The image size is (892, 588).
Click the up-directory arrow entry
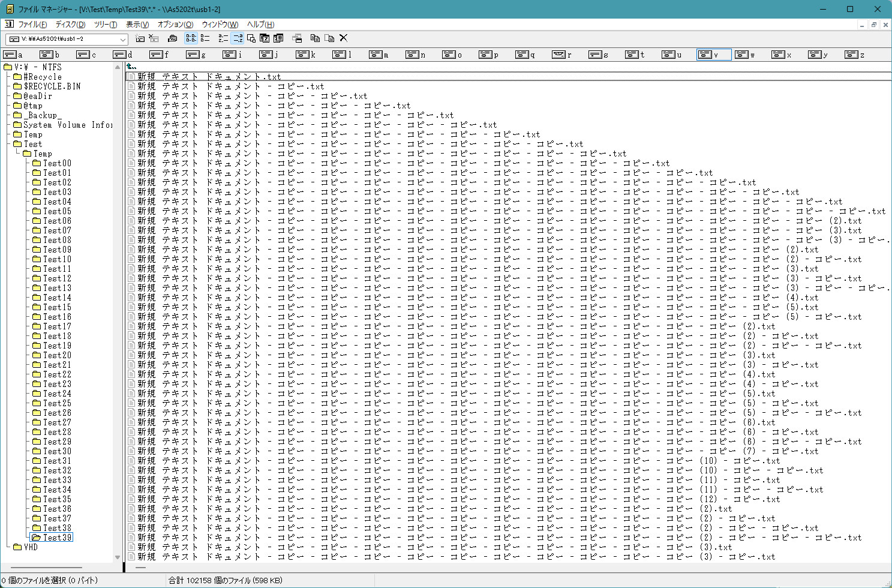tap(131, 67)
